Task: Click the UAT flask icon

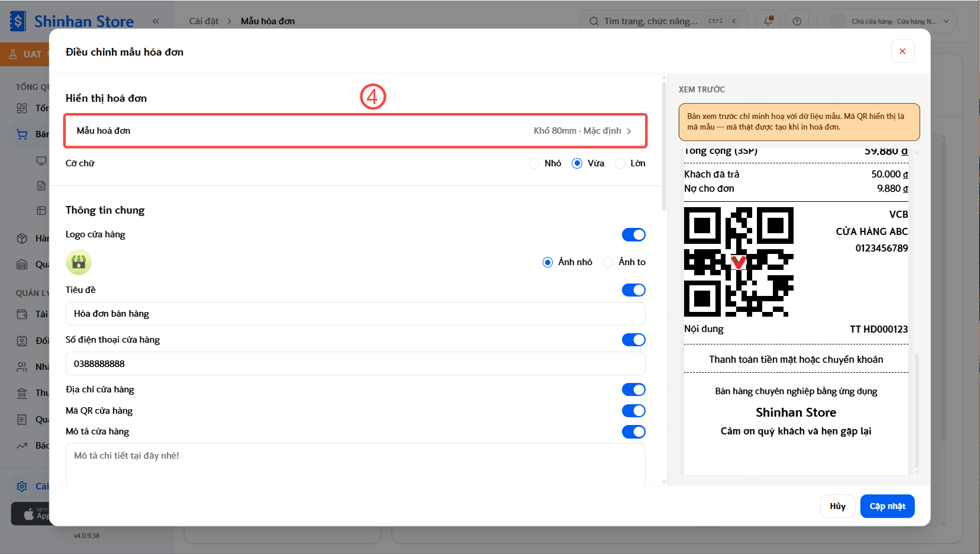Action: coord(13,54)
